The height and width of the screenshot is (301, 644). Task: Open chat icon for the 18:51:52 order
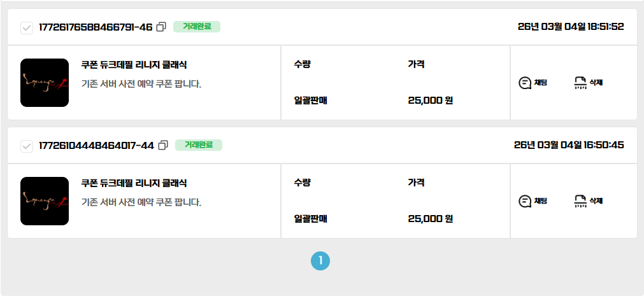tap(526, 83)
